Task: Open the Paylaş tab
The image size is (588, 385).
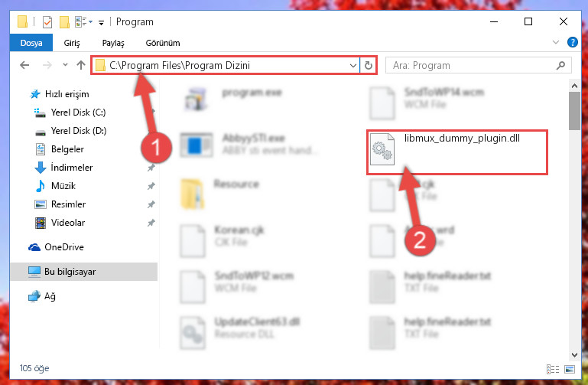Action: tap(113, 43)
